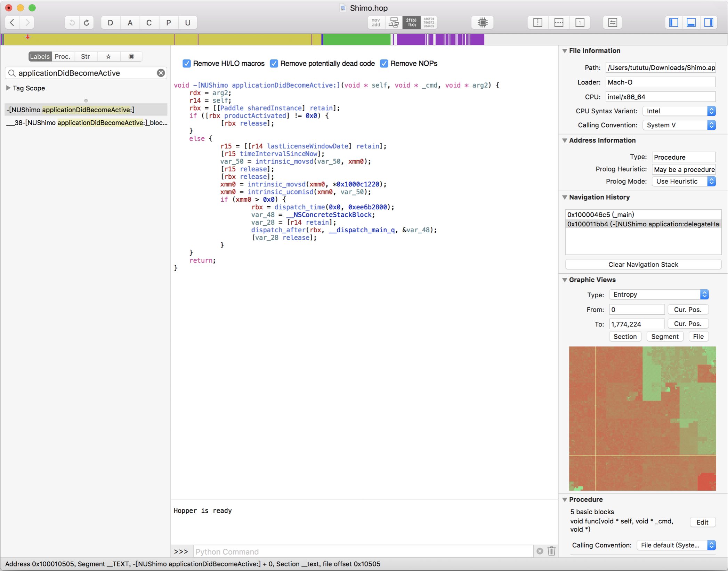Uncheck Remove potentially dead code
Screen dimensions: 728x571
click(274, 63)
